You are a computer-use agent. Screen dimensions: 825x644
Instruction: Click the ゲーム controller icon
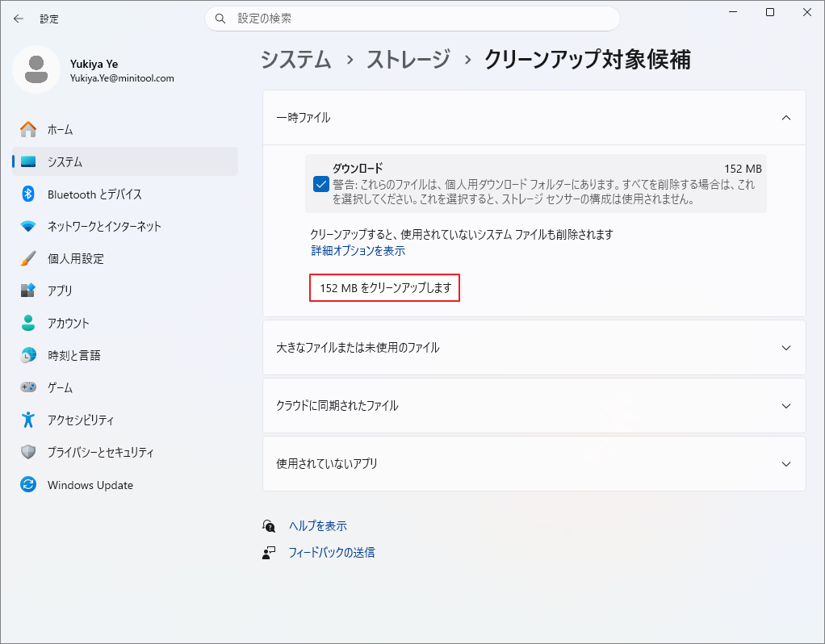click(x=28, y=387)
